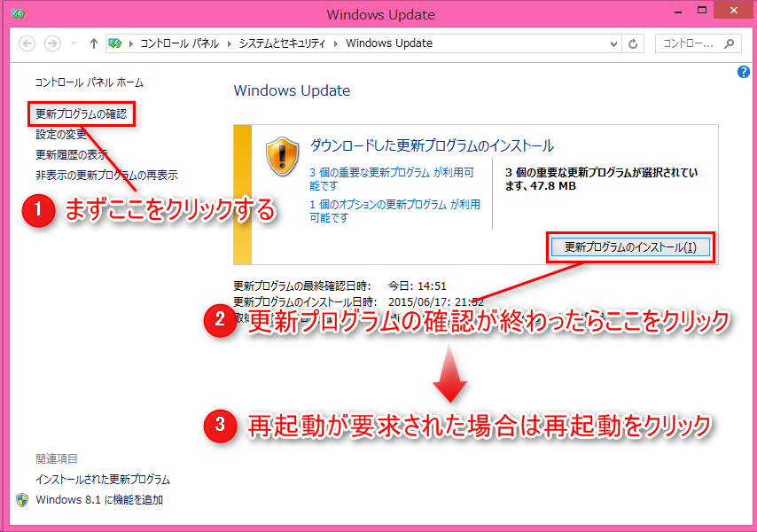Open インストールされた更新プログラム link
This screenshot has width=757, height=532.
point(102,480)
